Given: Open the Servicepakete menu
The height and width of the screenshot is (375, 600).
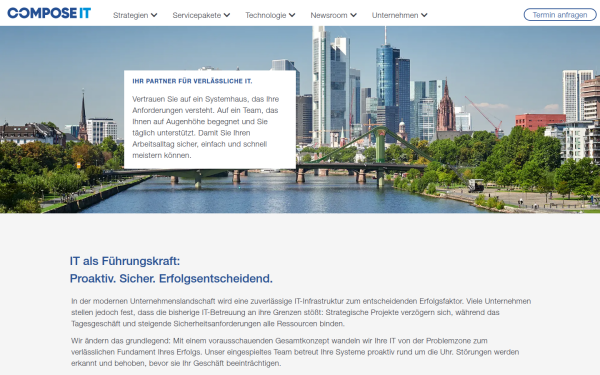Looking at the screenshot, I should tap(197, 15).
